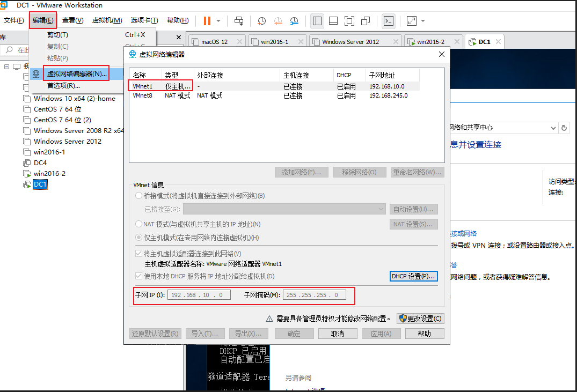Open the 编辑(E) menu
Screen dimensions: 577x392
43,20
